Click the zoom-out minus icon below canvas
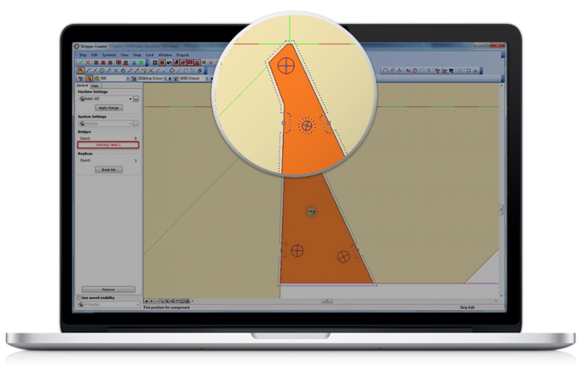 (x=156, y=301)
